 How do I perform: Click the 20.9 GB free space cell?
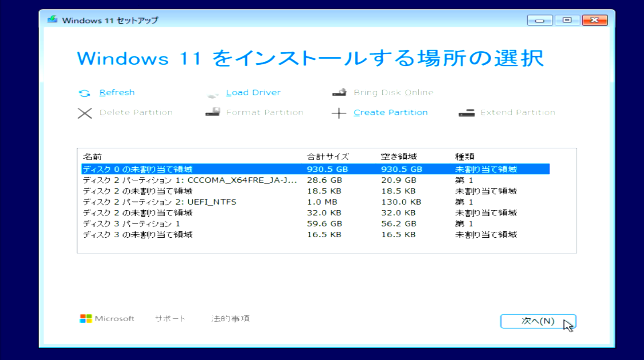[399, 180]
